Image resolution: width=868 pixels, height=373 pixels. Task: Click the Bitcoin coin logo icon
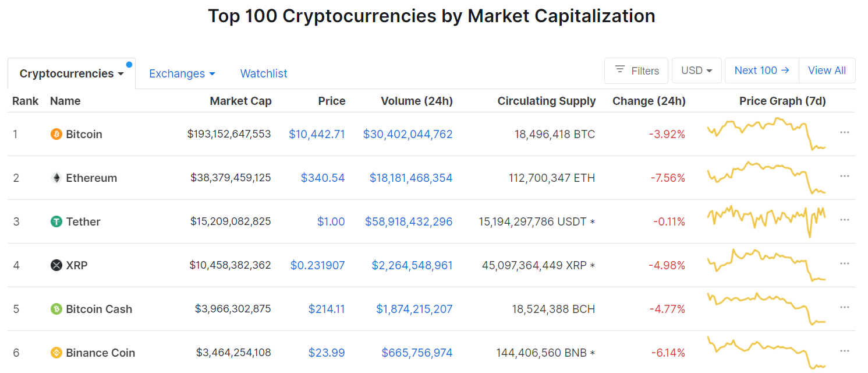tap(56, 134)
